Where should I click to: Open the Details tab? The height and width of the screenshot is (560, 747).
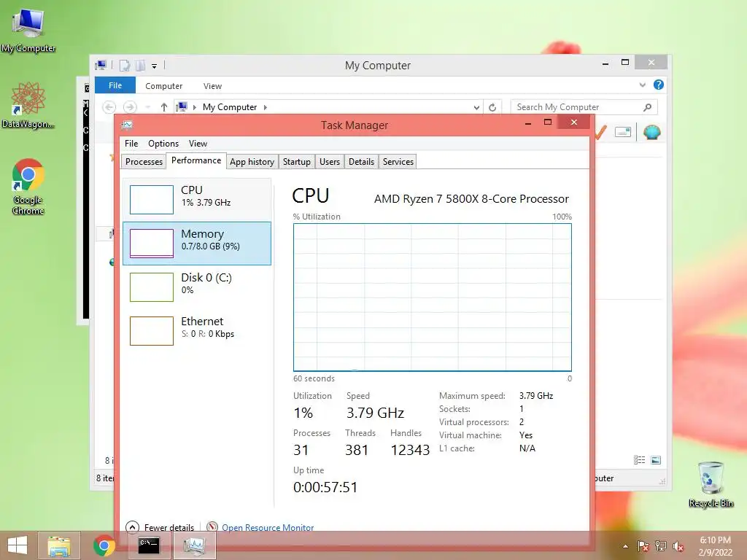[361, 161]
